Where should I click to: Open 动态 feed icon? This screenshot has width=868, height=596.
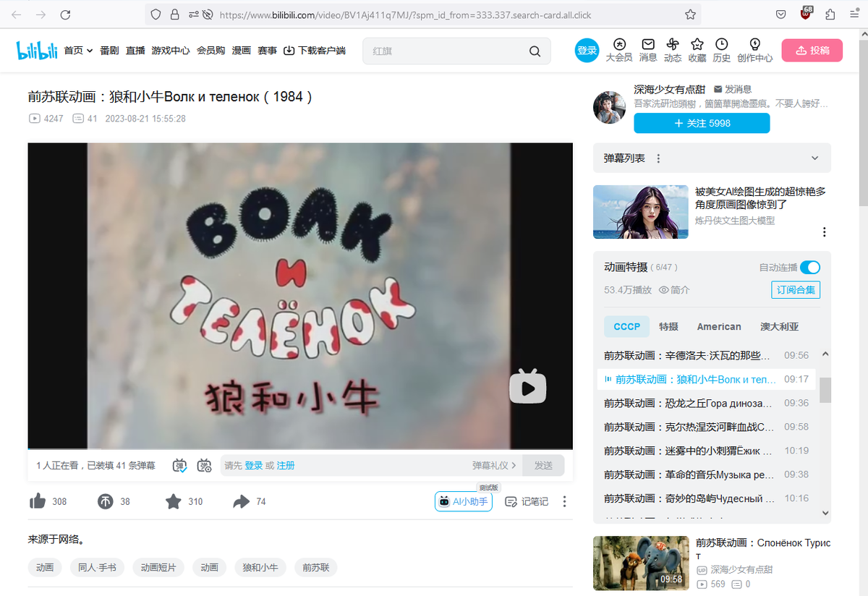(673, 44)
